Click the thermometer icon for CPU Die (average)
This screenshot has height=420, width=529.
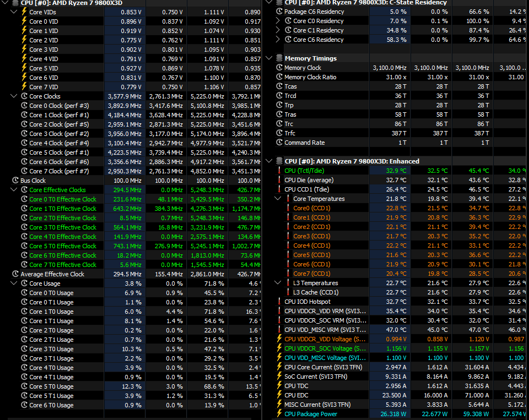coord(279,180)
